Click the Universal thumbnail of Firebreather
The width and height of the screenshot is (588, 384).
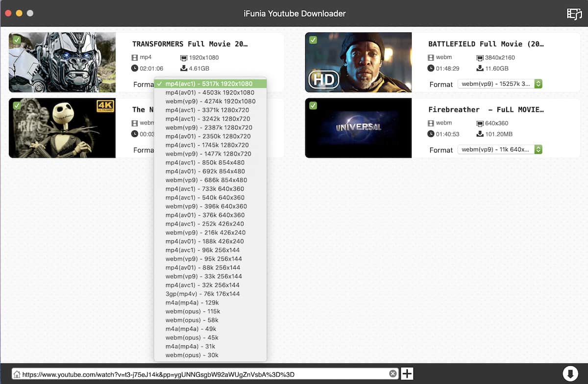(x=358, y=128)
